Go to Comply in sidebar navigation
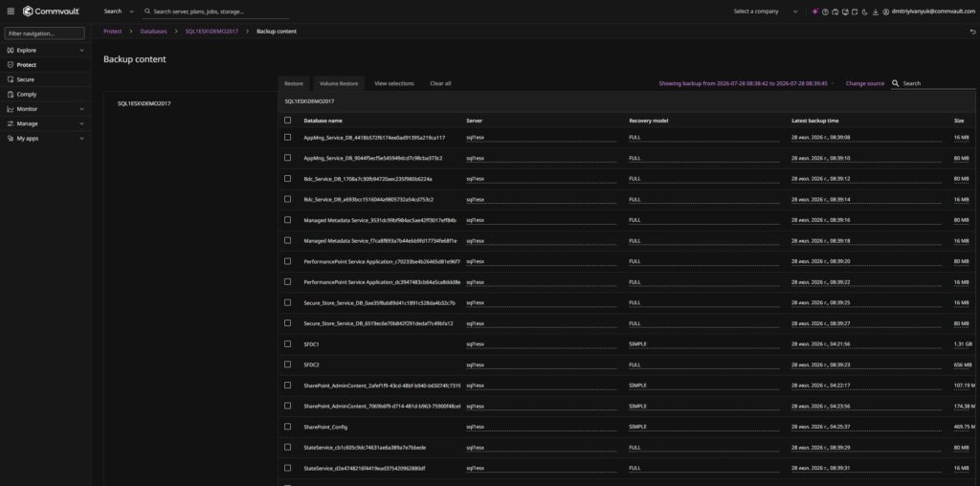This screenshot has width=980, height=486. [27, 95]
